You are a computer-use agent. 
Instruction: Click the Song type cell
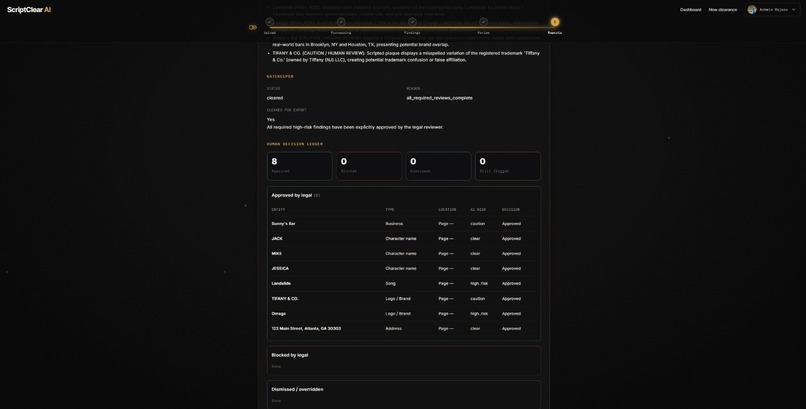tap(391, 283)
